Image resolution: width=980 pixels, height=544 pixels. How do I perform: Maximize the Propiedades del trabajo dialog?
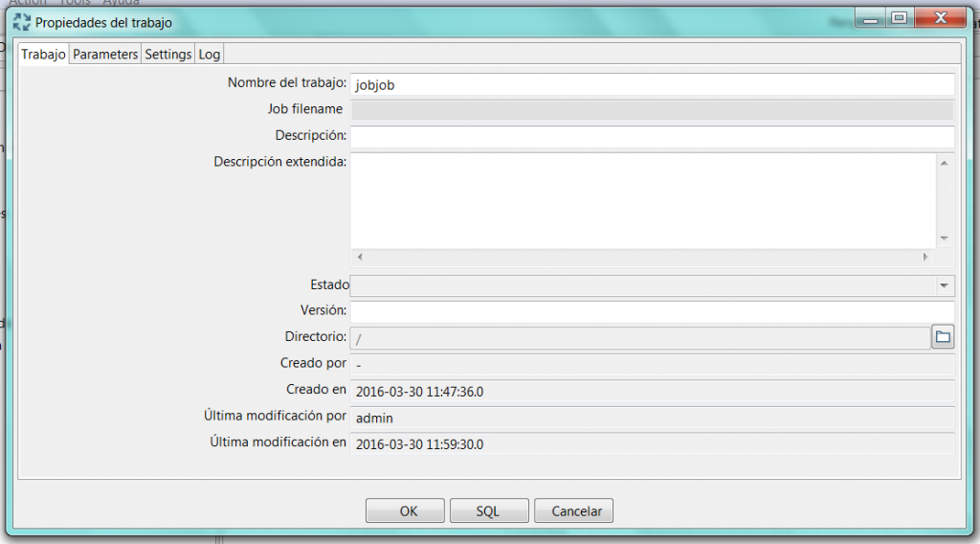tap(900, 18)
